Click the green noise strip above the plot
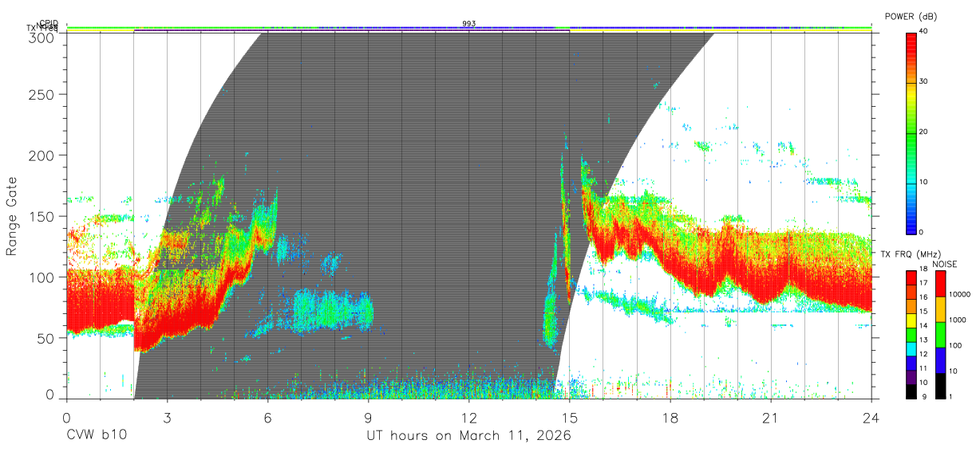Image resolution: width=980 pixels, height=452 pixels. click(469, 28)
